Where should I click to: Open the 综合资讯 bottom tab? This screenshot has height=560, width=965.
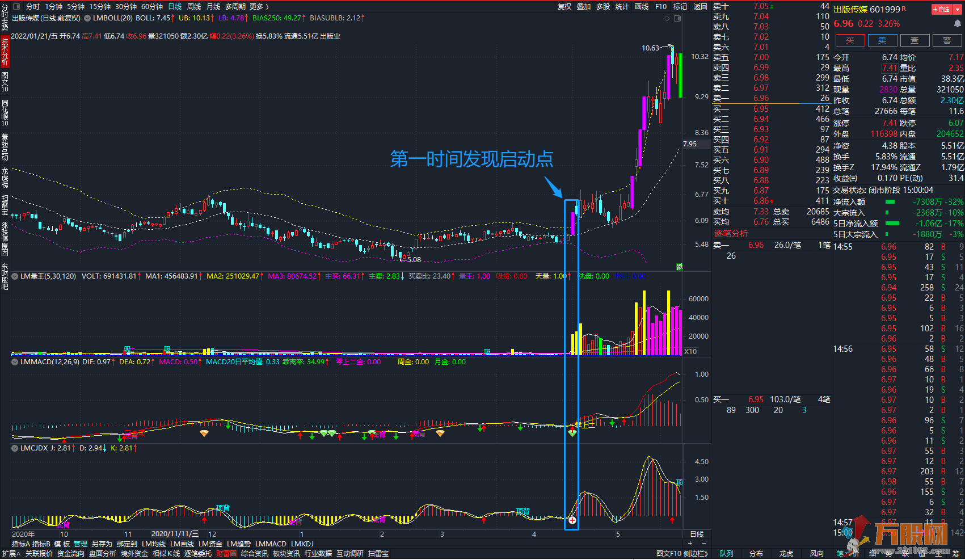(255, 554)
